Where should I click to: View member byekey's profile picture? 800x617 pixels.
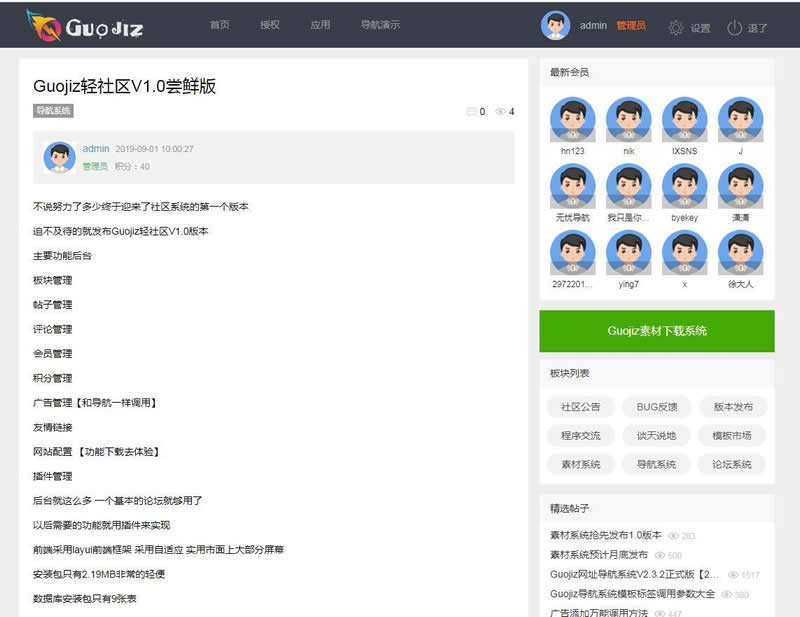pos(684,186)
